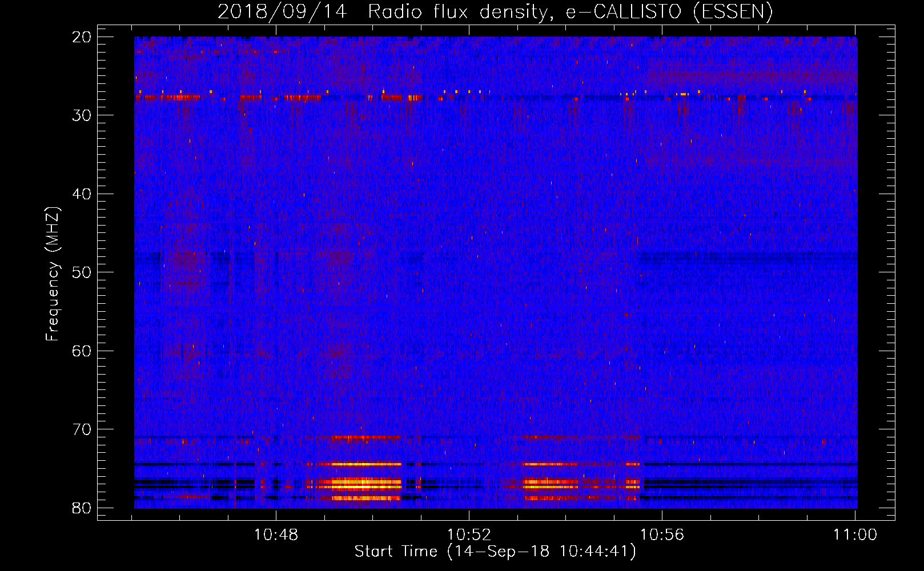The image size is (924, 571).
Task: Click the 50 MHz frequency label
Action: point(82,272)
